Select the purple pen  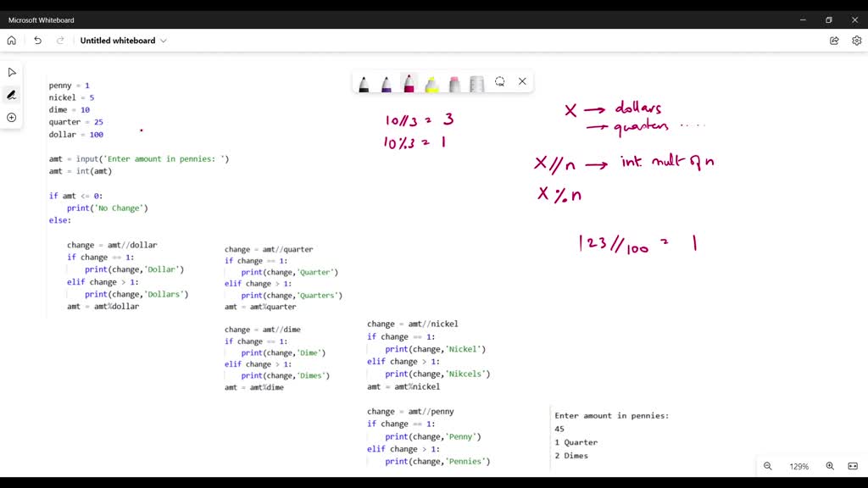(387, 81)
